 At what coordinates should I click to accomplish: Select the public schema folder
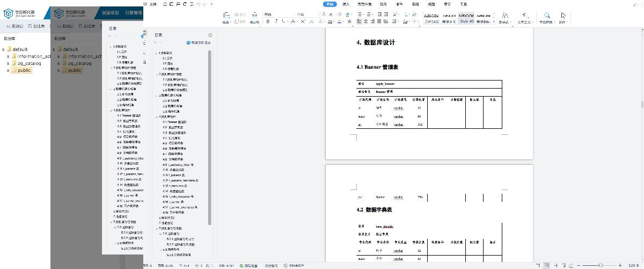24,70
